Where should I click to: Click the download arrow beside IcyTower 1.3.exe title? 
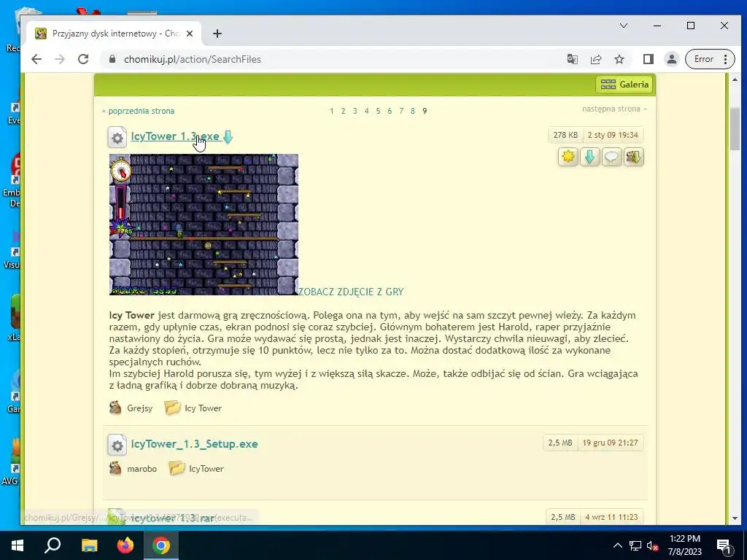click(228, 136)
